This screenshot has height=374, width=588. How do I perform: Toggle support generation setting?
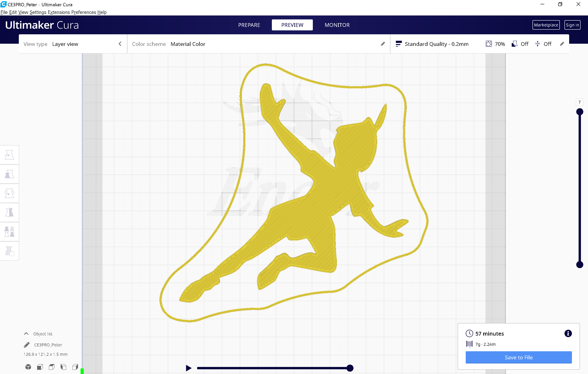pos(520,44)
